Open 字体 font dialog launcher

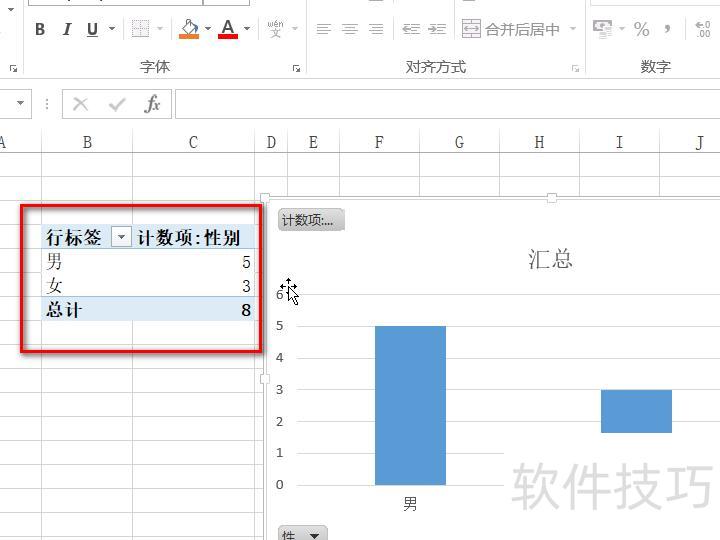click(296, 68)
